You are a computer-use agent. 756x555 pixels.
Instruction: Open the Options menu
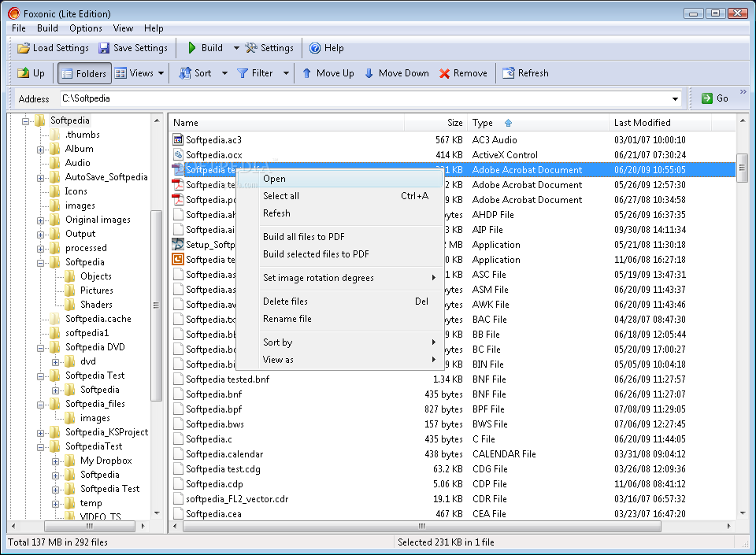[x=86, y=28]
